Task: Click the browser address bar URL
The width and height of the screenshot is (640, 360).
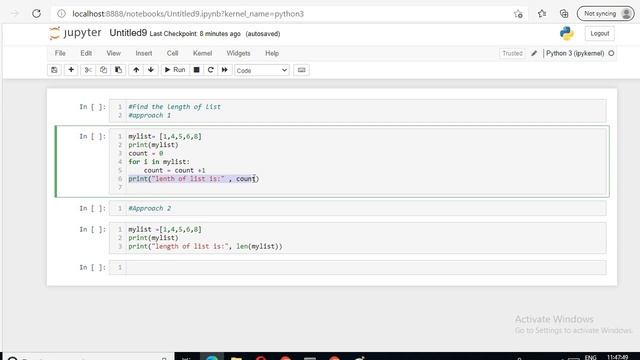Action: (x=188, y=14)
